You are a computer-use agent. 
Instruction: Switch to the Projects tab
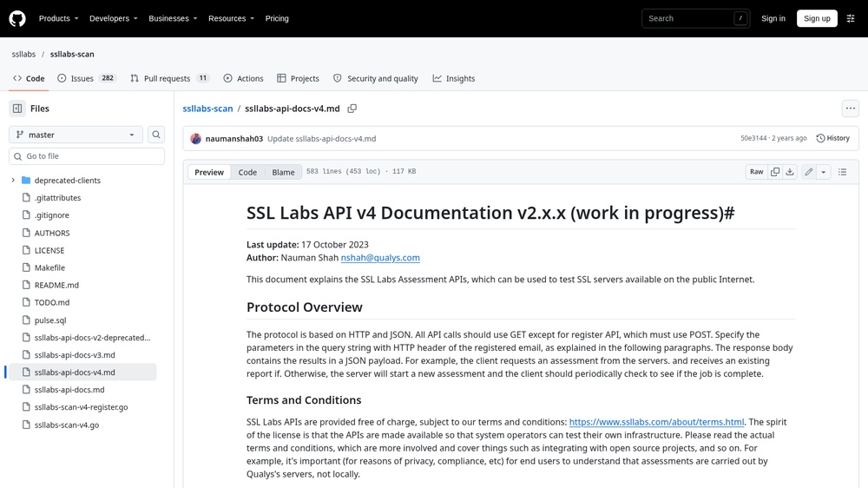298,79
